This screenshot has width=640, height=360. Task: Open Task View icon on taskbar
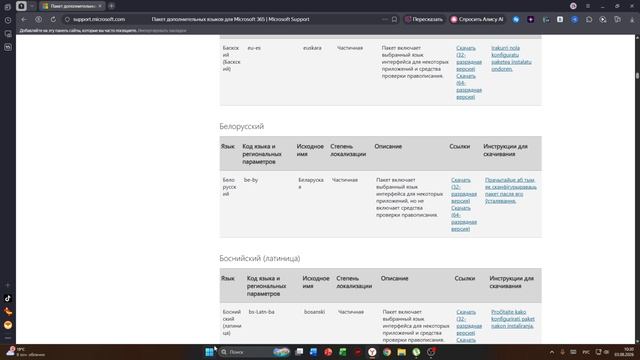pos(299,352)
